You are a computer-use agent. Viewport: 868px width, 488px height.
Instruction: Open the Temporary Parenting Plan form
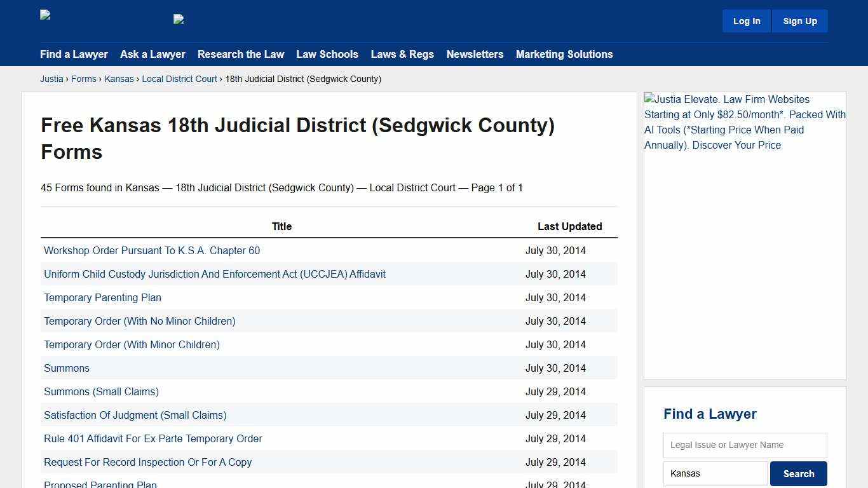point(102,297)
